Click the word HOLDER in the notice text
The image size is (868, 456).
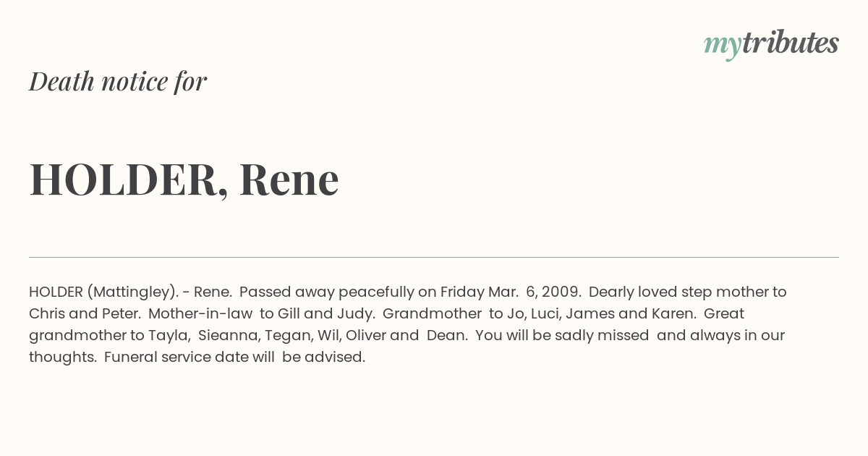tap(56, 292)
